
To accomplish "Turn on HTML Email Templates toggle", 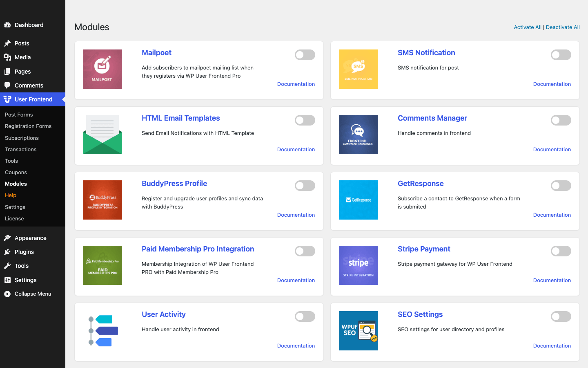I will coord(305,120).
